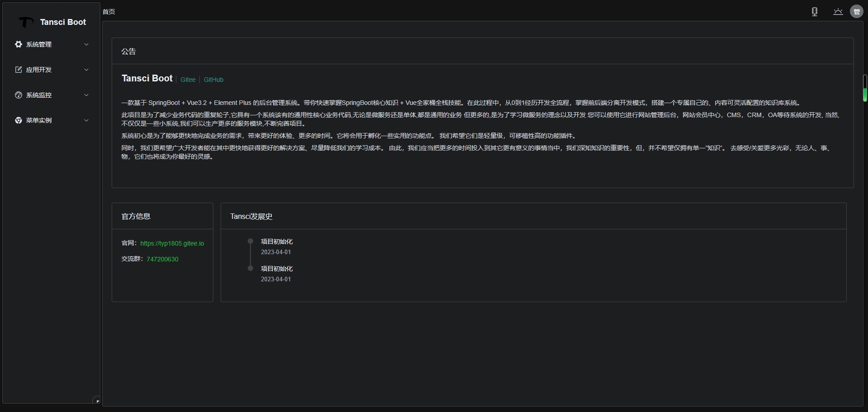This screenshot has height=412, width=868.
Task: Click the 交流群 label
Action: point(132,259)
